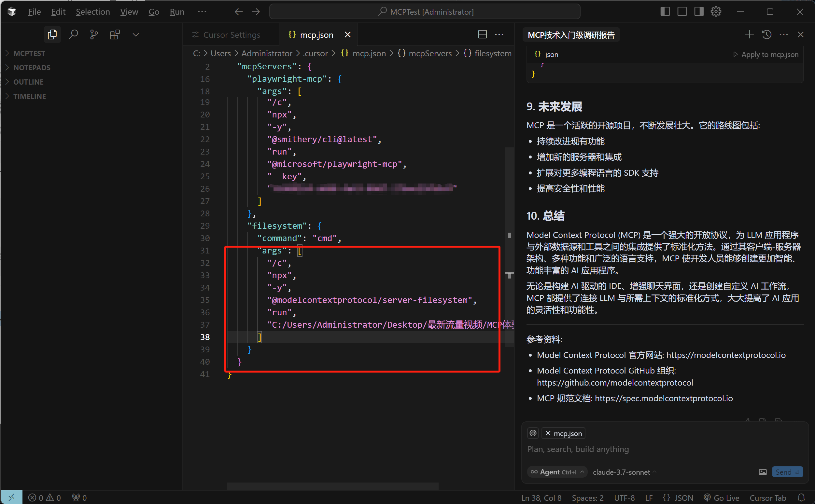Open the https://github.com/modelcontextprotocol link
The image size is (815, 504).
tap(614, 383)
